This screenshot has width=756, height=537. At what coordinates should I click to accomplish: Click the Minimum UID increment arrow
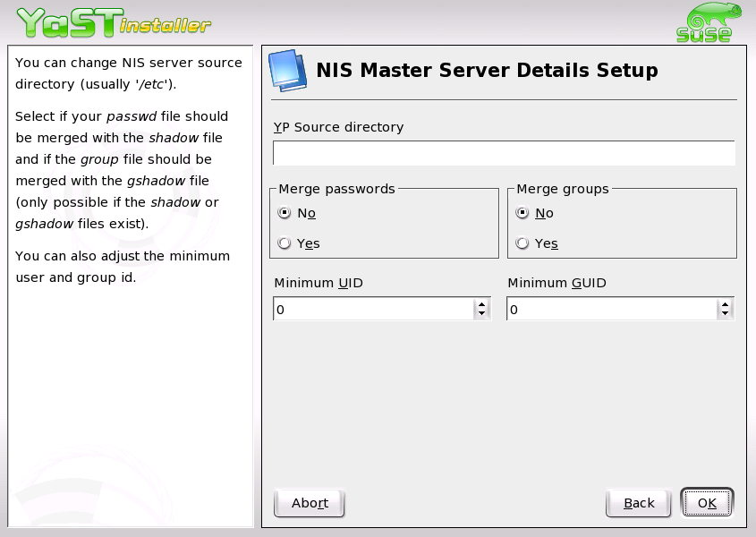pos(482,304)
